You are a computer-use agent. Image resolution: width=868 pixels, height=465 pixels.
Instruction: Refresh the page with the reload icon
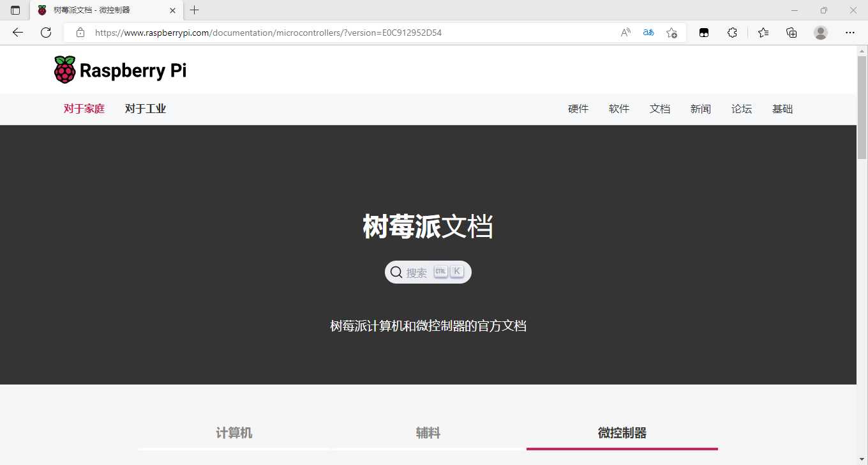pyautogui.click(x=46, y=33)
